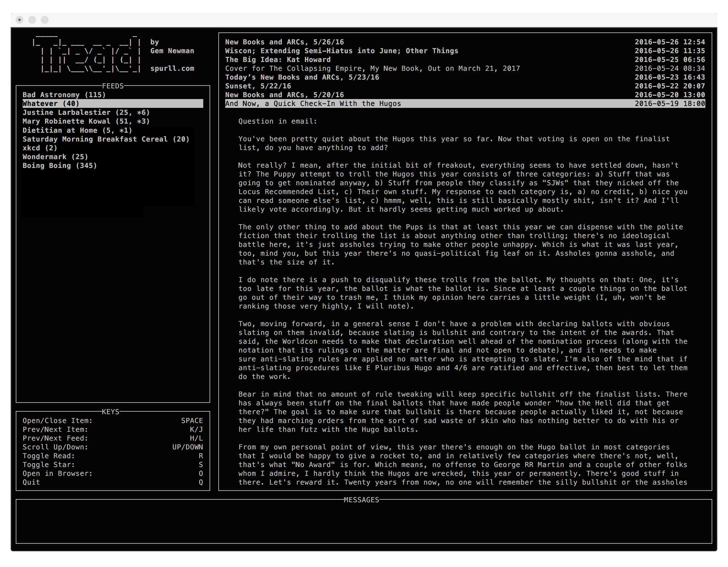Click the Gem Newman author name
728x567 pixels.
[172, 51]
